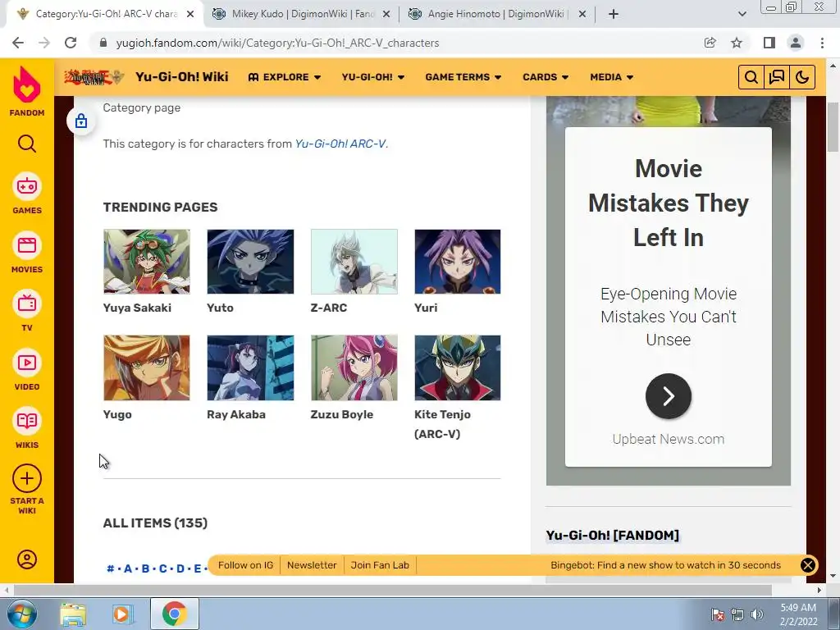Open the media player taskbar icon
The height and width of the screenshot is (630, 840).
(123, 614)
